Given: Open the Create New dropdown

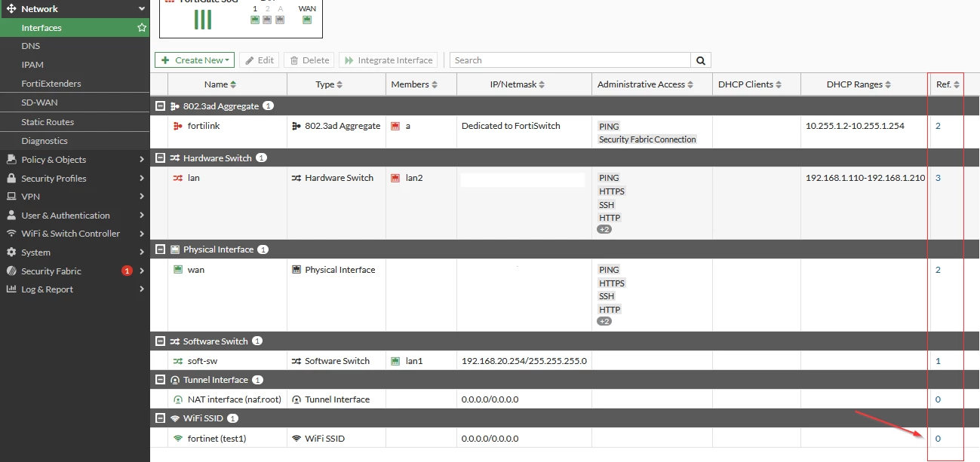Looking at the screenshot, I should click(195, 60).
